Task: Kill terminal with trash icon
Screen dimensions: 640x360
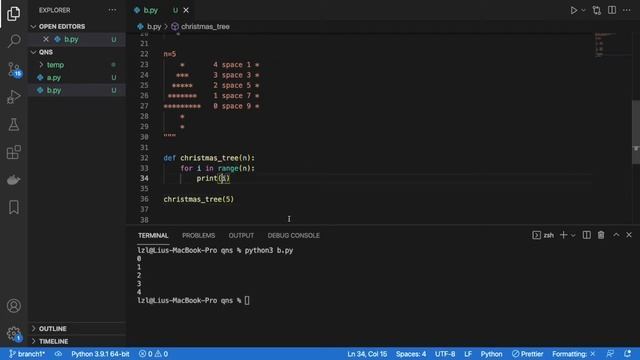Action: (601, 235)
